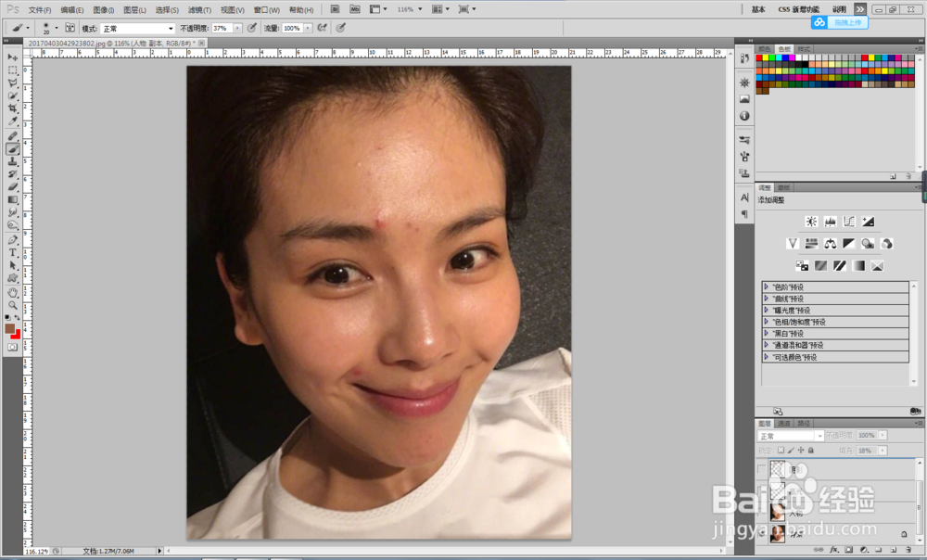
Task: Toggle visibility of the 阴影 layer
Action: [761, 469]
